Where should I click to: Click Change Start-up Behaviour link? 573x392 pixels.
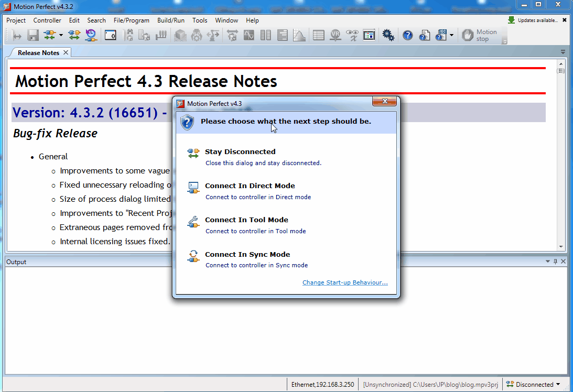(345, 282)
